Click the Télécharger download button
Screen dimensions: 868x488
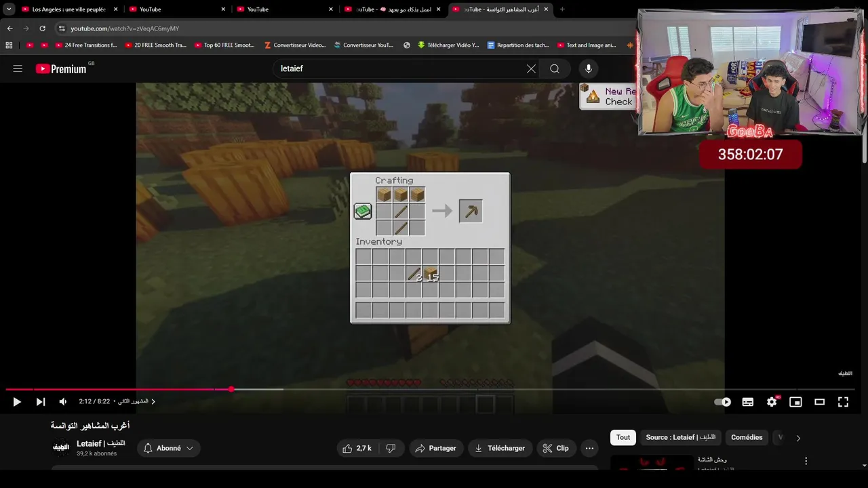[x=500, y=448]
